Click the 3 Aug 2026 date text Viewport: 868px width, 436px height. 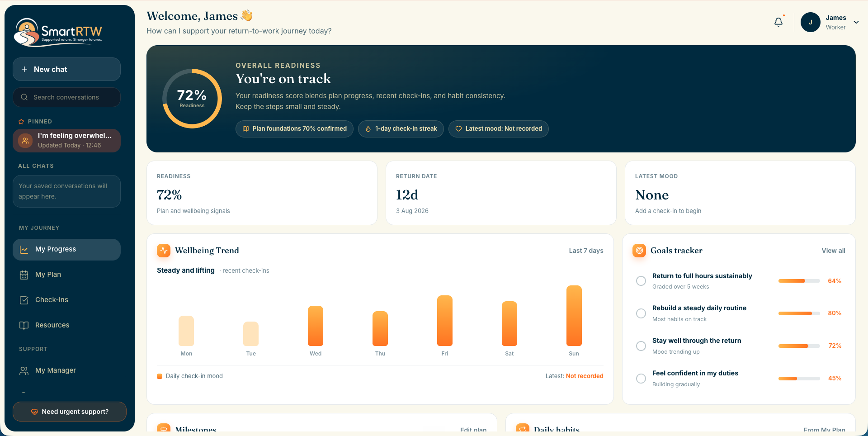412,211
